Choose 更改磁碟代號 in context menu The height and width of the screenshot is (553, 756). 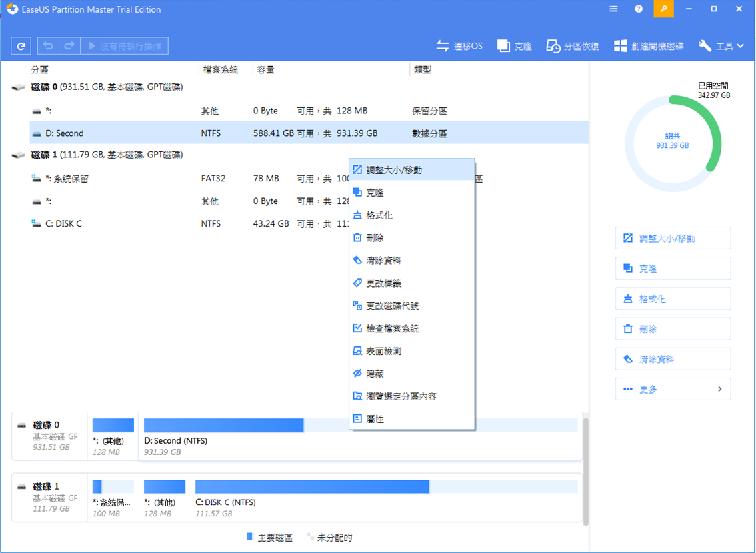[412, 306]
